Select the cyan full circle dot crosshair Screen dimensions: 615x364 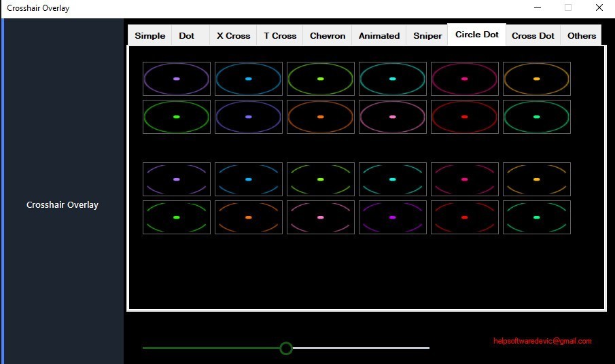click(393, 79)
